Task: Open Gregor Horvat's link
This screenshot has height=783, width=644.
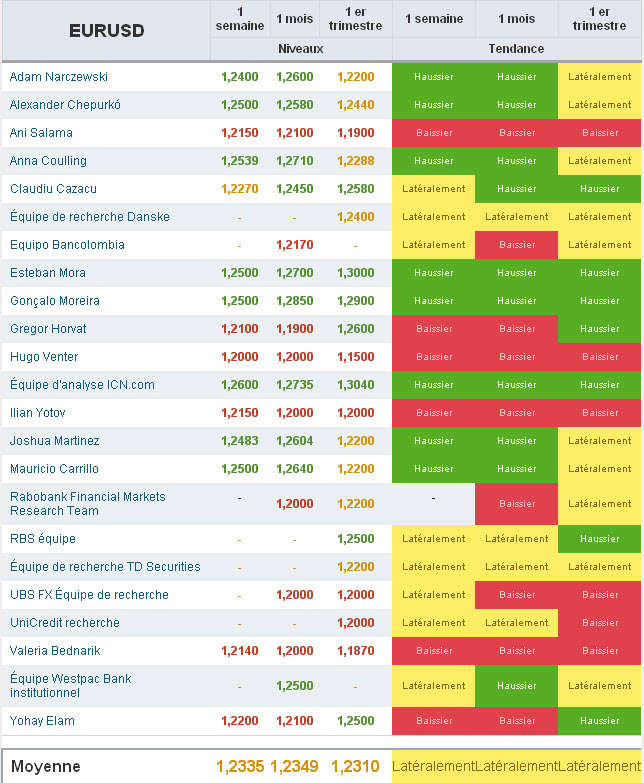Action: click(48, 329)
